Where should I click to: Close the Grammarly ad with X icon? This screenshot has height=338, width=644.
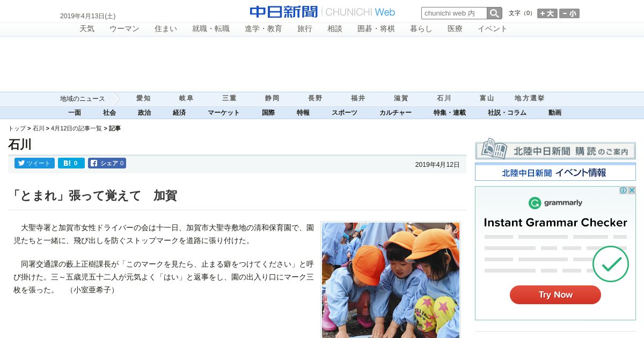[x=632, y=190]
